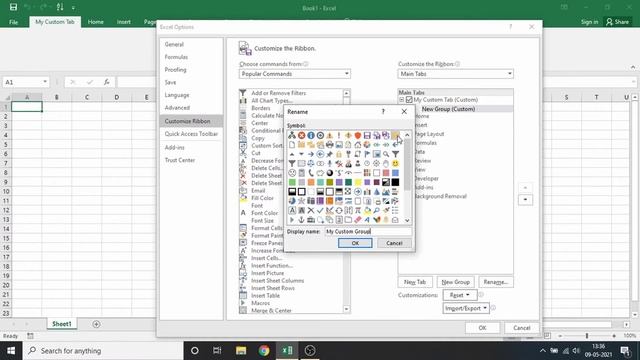The height and width of the screenshot is (360, 640).
Task: Click the Display name text field
Action: coord(368,231)
